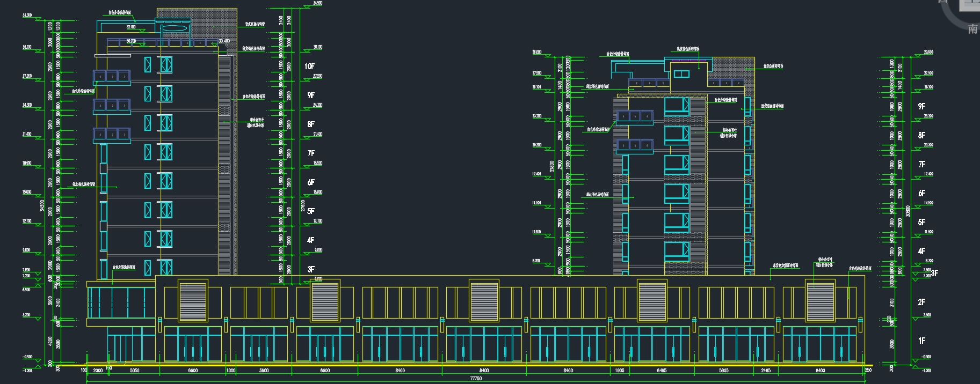This screenshot has width=980, height=384.
Task: Select the 34.500 elevation marker
Action: click(317, 3)
